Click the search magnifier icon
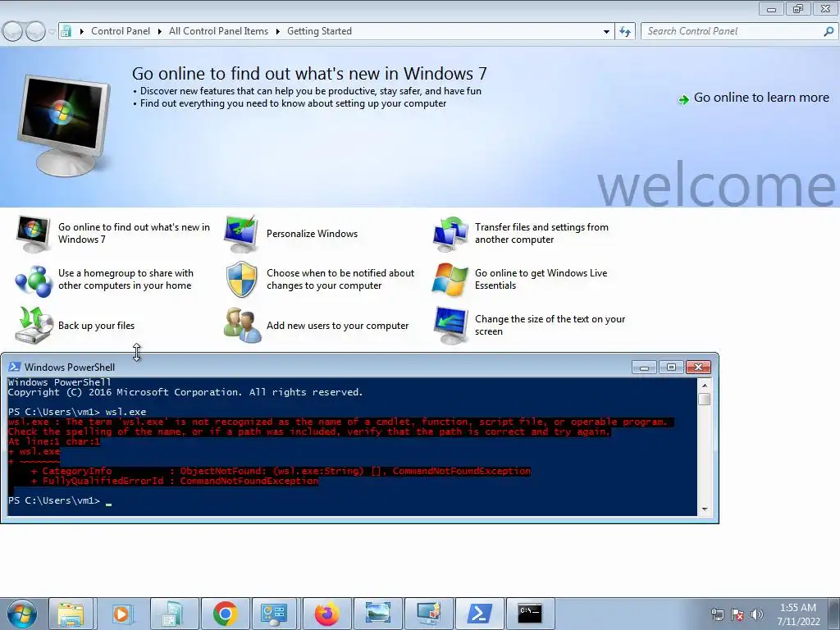This screenshot has width=840, height=630. click(x=829, y=31)
